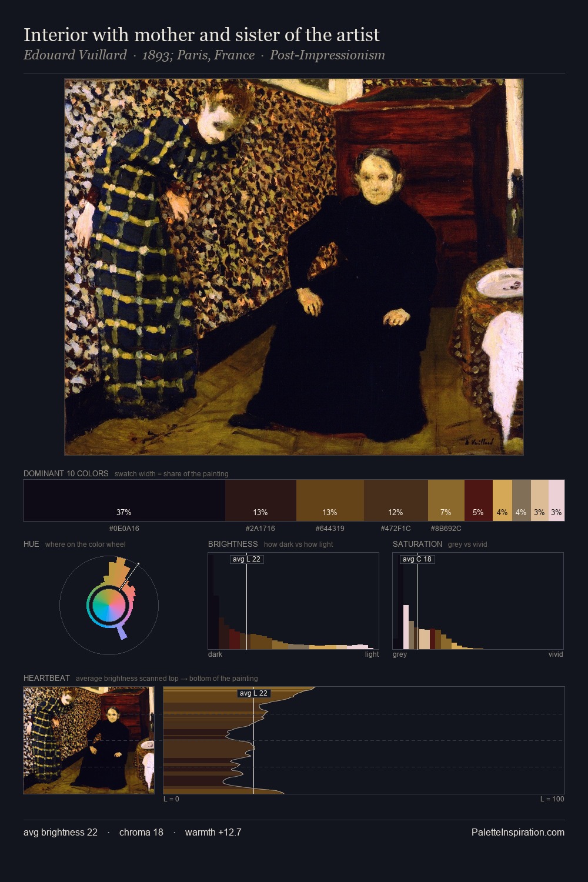
Task: Select artist name Edouard Vuillard
Action: point(75,55)
